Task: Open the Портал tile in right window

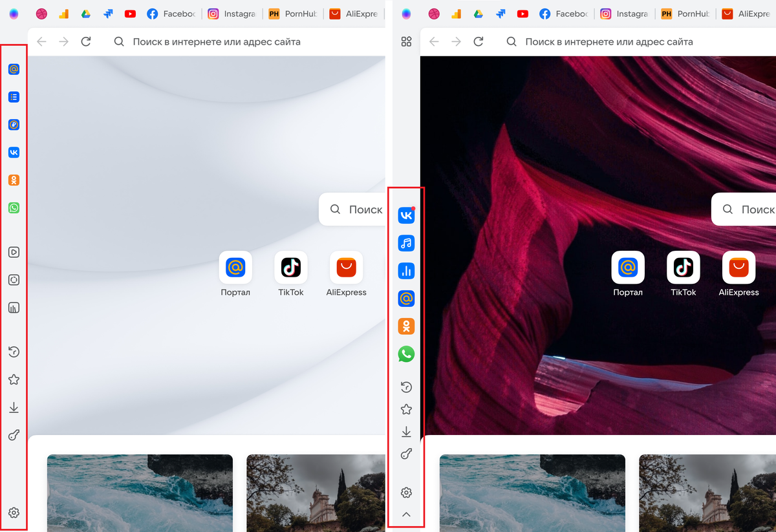Action: coord(628,274)
